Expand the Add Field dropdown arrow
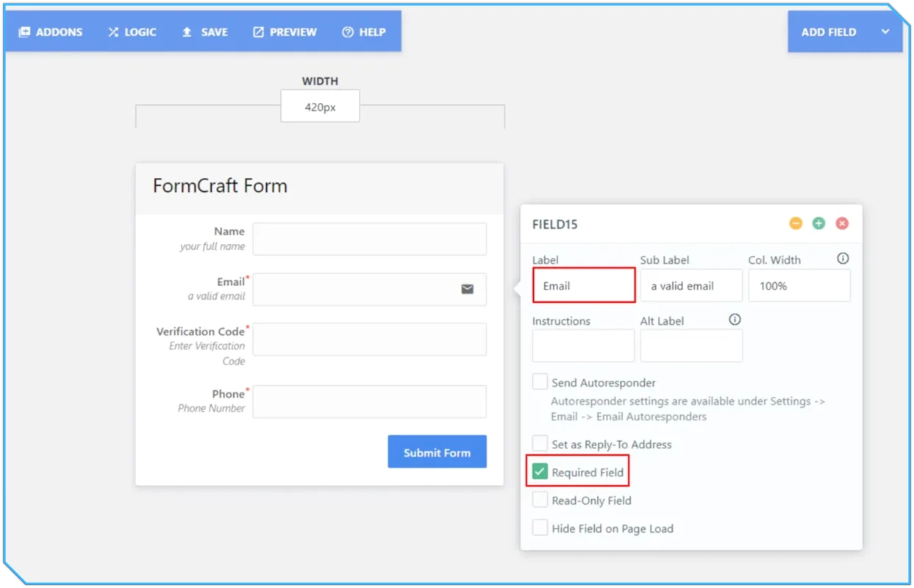 tap(885, 32)
